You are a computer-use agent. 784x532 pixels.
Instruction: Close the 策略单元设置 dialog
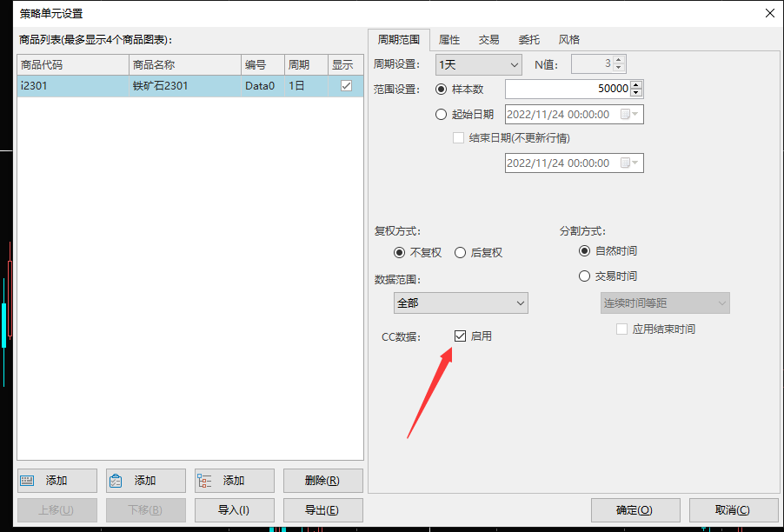[x=769, y=13]
